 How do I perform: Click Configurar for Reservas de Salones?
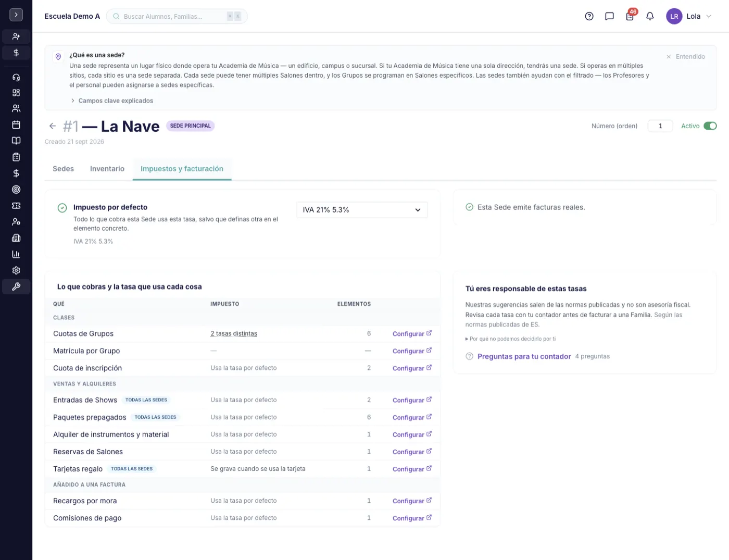[x=412, y=452]
